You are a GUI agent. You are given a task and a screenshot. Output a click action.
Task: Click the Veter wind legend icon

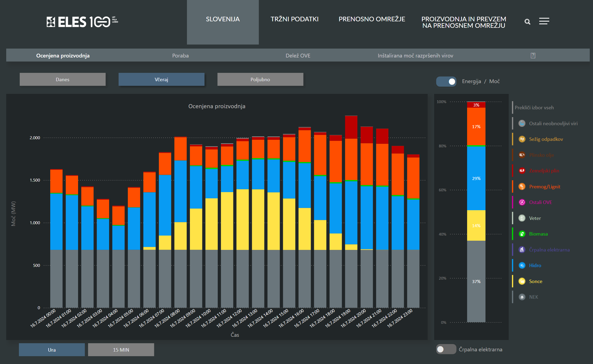click(522, 218)
